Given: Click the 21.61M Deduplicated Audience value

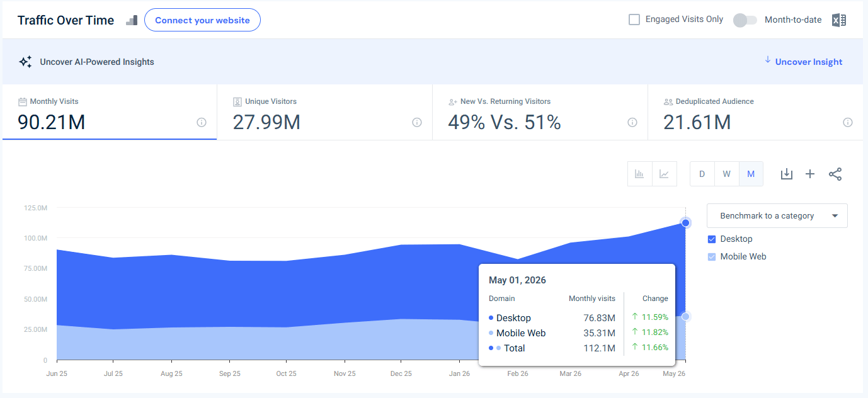Looking at the screenshot, I should 697,122.
